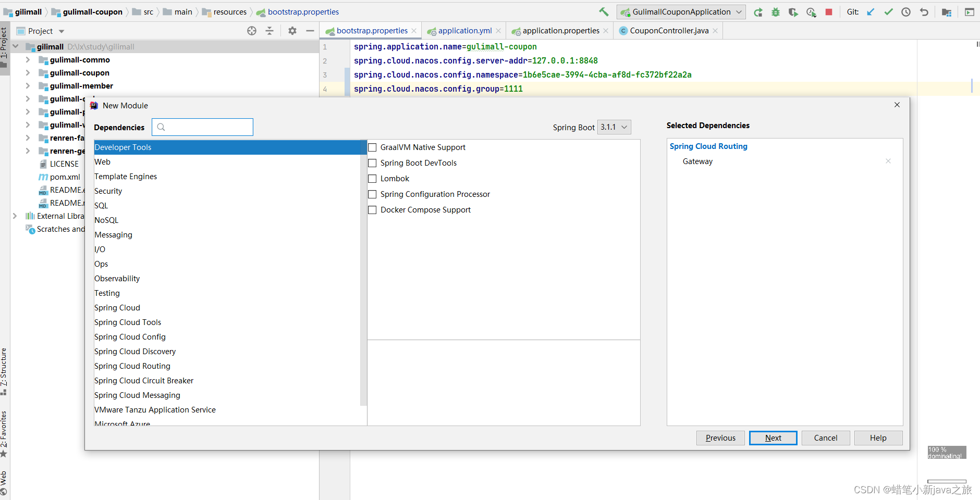Remove Gateway from selected dependencies
980x500 pixels.
coord(888,161)
